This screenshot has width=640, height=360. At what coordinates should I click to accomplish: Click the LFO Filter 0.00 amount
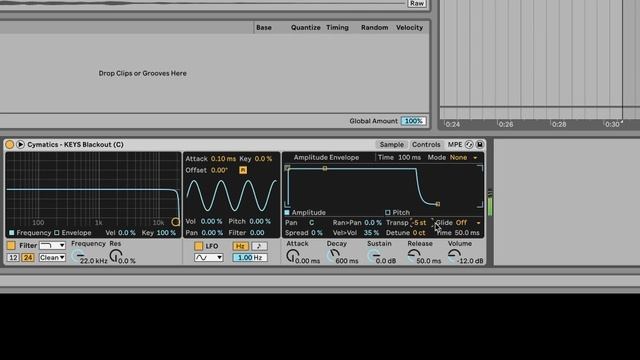coord(257,233)
